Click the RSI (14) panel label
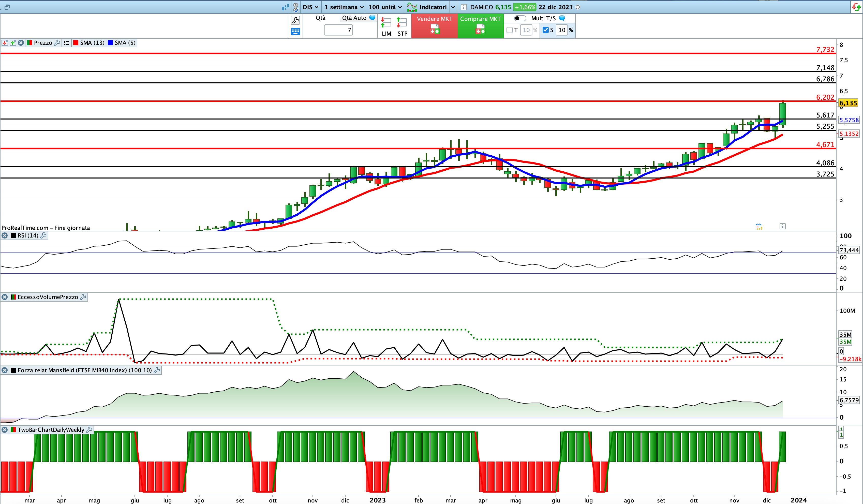 (x=28, y=235)
